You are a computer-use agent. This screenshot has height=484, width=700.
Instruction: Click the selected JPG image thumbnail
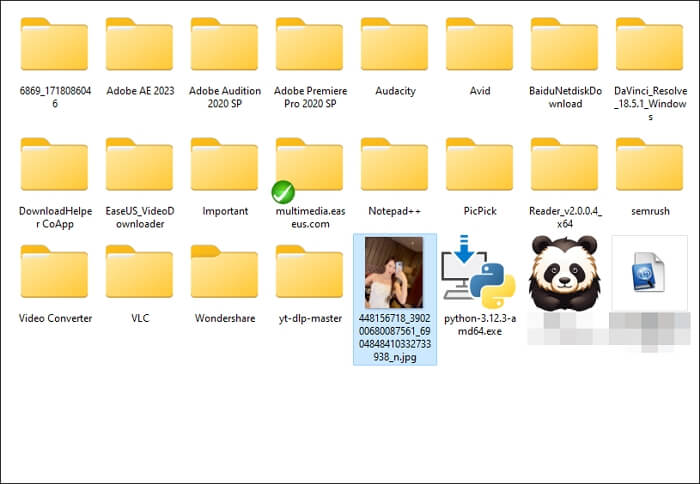(394, 272)
